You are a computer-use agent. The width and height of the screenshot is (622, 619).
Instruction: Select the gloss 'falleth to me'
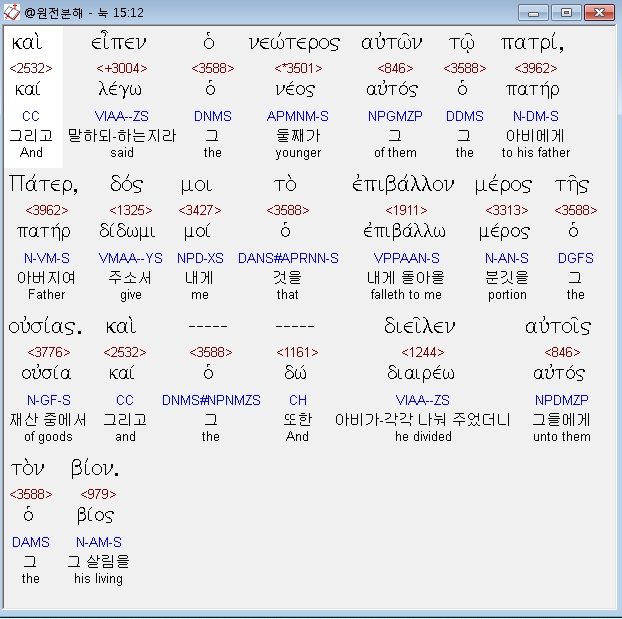[406, 294]
